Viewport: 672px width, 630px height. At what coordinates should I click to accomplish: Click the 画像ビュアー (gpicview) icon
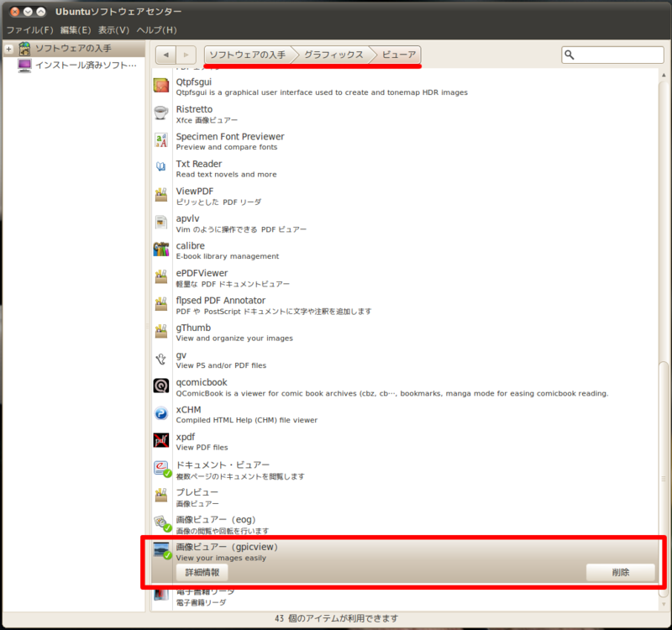(x=162, y=551)
